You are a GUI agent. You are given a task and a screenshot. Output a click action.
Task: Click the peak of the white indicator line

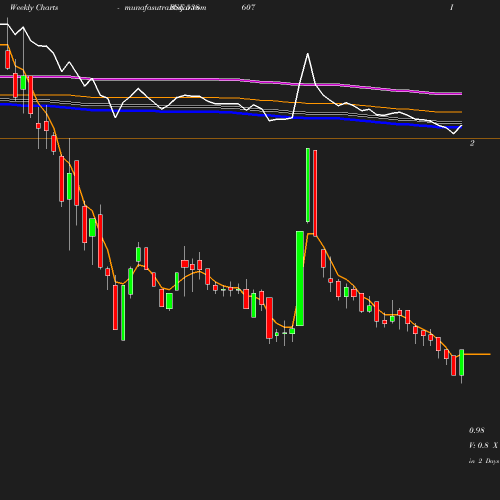[307, 53]
